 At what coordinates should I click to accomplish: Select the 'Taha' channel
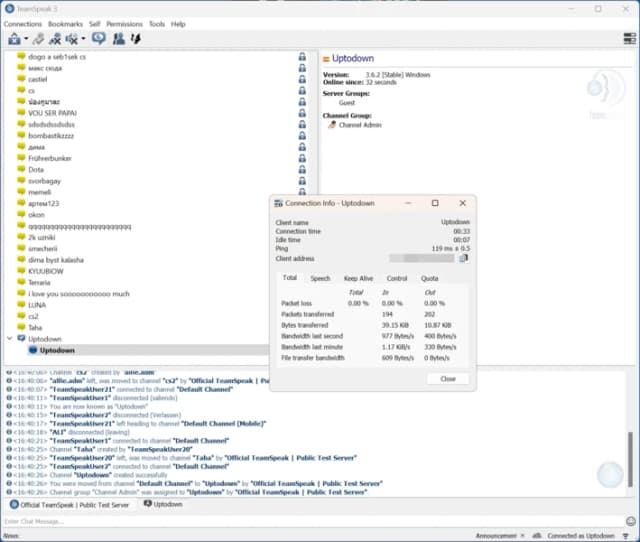point(35,327)
